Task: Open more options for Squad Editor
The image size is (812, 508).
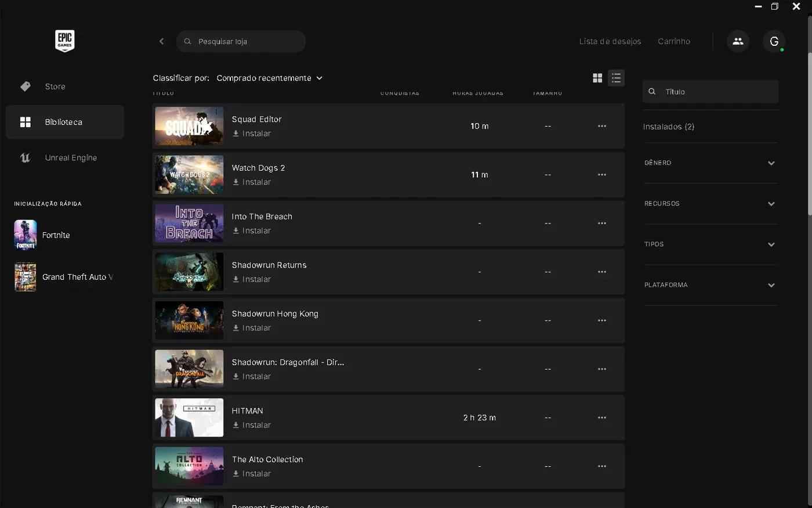Action: click(602, 126)
